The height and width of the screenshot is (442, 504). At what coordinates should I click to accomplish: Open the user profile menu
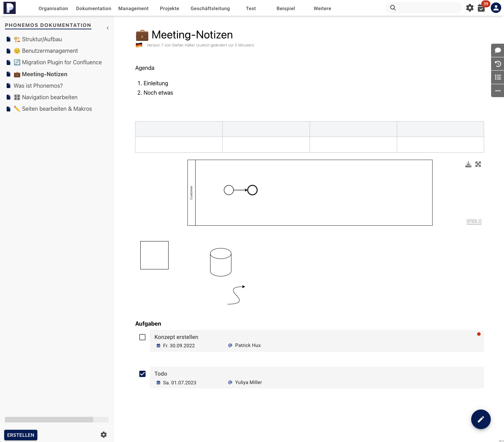(x=496, y=8)
